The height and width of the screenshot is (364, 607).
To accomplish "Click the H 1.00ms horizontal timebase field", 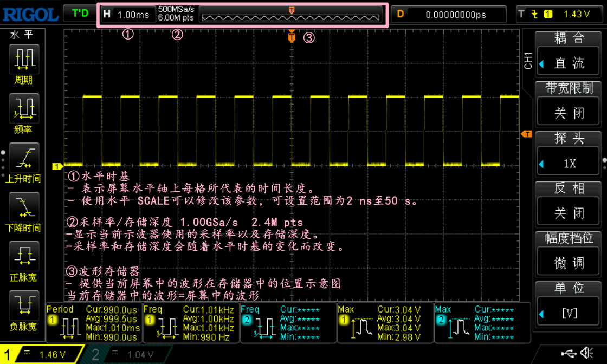I will click(x=128, y=14).
